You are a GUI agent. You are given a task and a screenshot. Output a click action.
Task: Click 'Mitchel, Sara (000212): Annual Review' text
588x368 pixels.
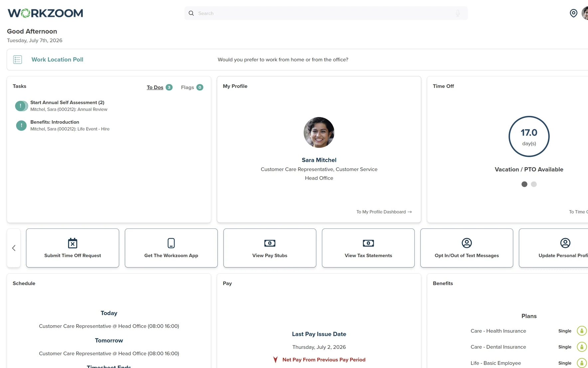tap(69, 109)
